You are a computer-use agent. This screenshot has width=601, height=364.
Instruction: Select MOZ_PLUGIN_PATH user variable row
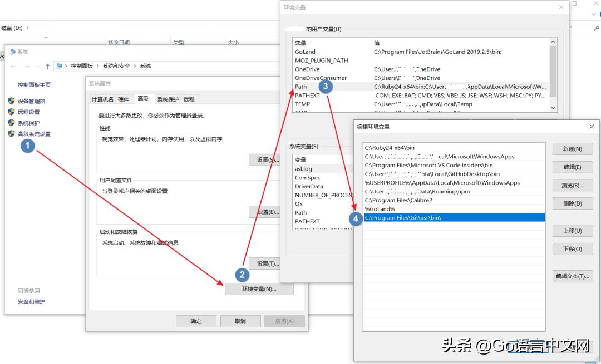421,61
